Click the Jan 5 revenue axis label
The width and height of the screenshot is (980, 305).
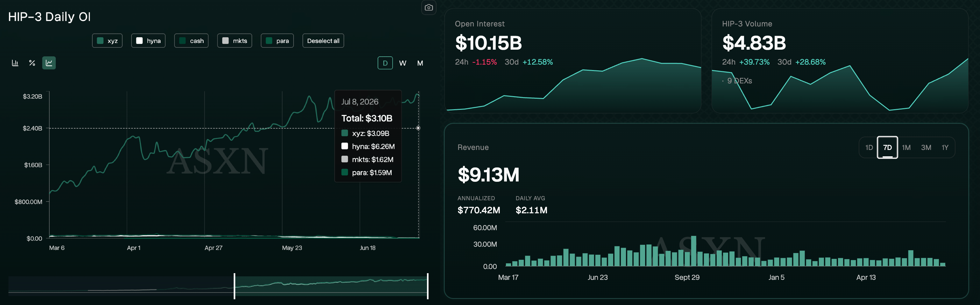(777, 278)
